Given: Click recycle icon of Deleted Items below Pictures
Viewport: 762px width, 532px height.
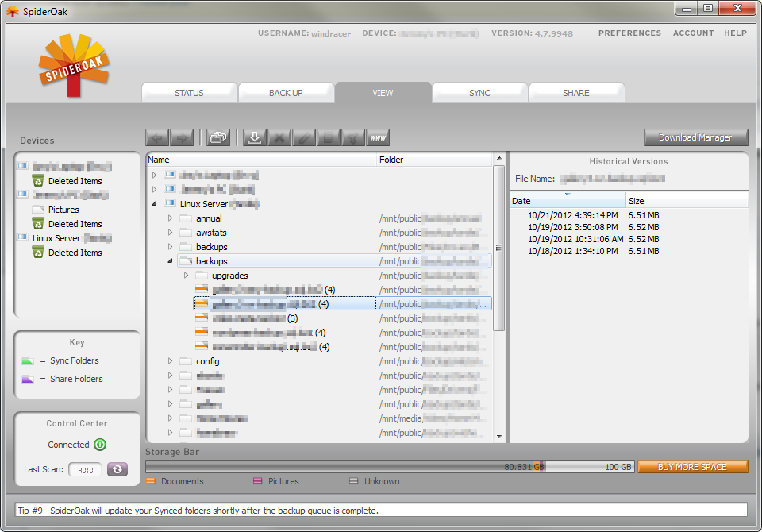Looking at the screenshot, I should [38, 224].
